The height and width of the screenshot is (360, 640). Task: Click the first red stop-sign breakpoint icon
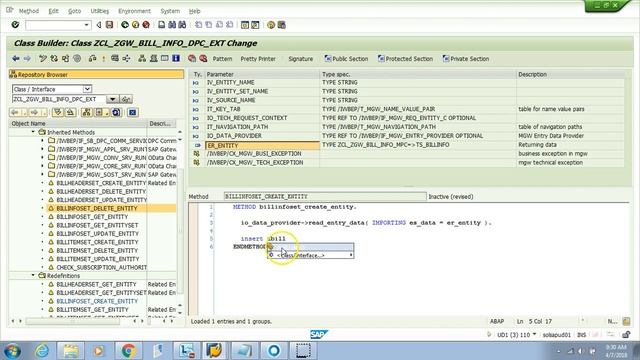tap(192, 59)
